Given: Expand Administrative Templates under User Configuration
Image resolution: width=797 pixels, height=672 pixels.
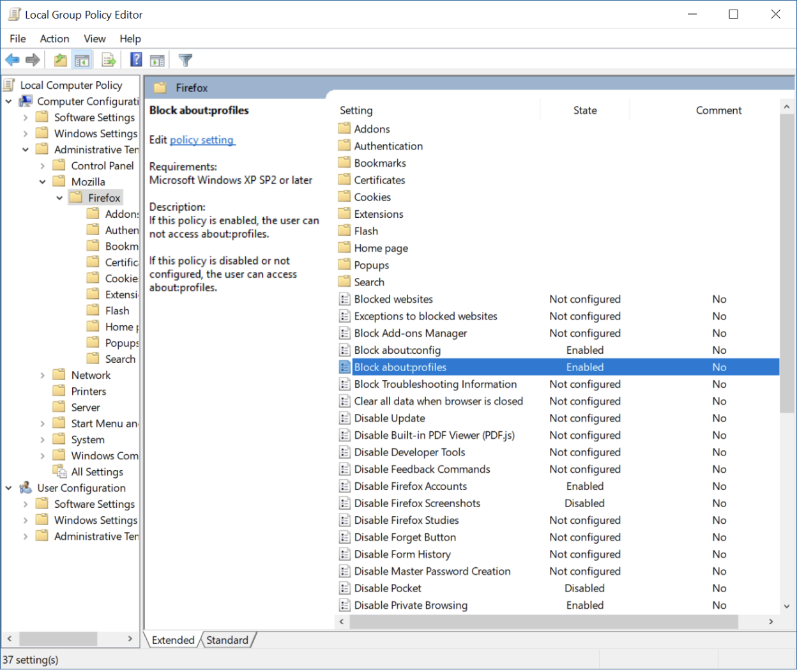Looking at the screenshot, I should [26, 536].
